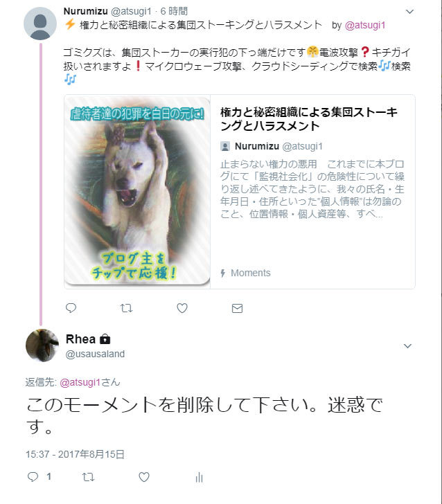The image size is (442, 504).
Task: Click the timestamp 15:37 - 2017年8月15日
Action: [x=75, y=454]
